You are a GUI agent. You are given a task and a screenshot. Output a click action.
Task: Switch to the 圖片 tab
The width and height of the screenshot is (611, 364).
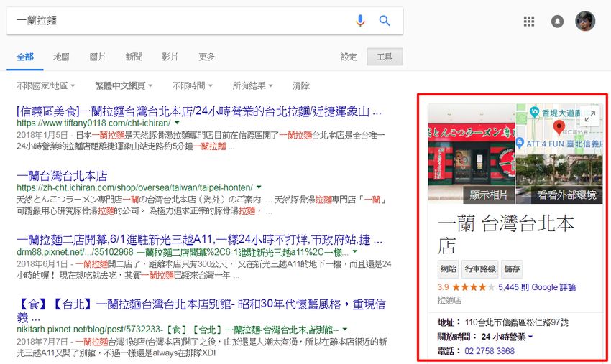pyautogui.click(x=98, y=57)
